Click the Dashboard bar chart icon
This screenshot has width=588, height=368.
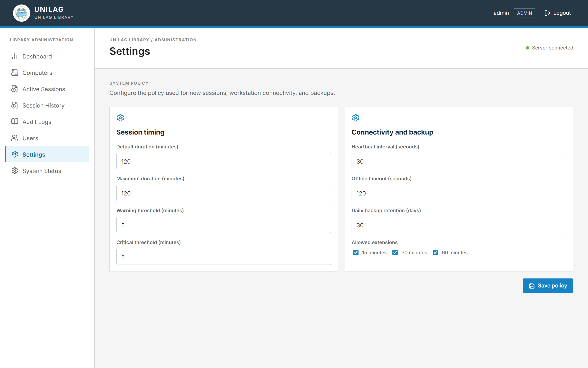coord(14,56)
